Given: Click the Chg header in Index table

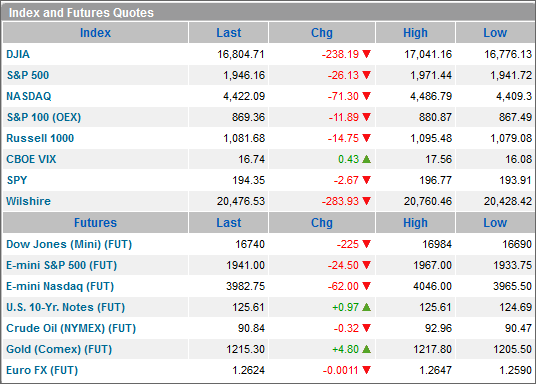Looking at the screenshot, I should [322, 33].
